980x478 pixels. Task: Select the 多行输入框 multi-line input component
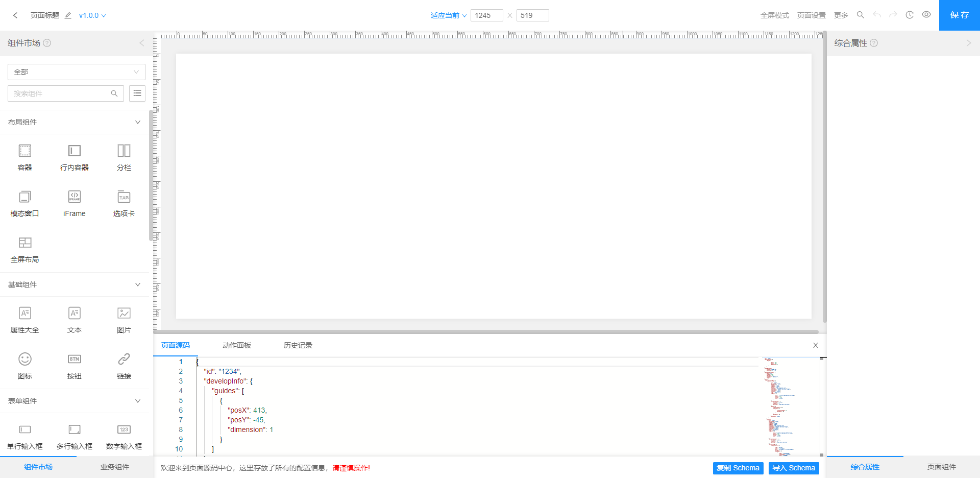[75, 436]
